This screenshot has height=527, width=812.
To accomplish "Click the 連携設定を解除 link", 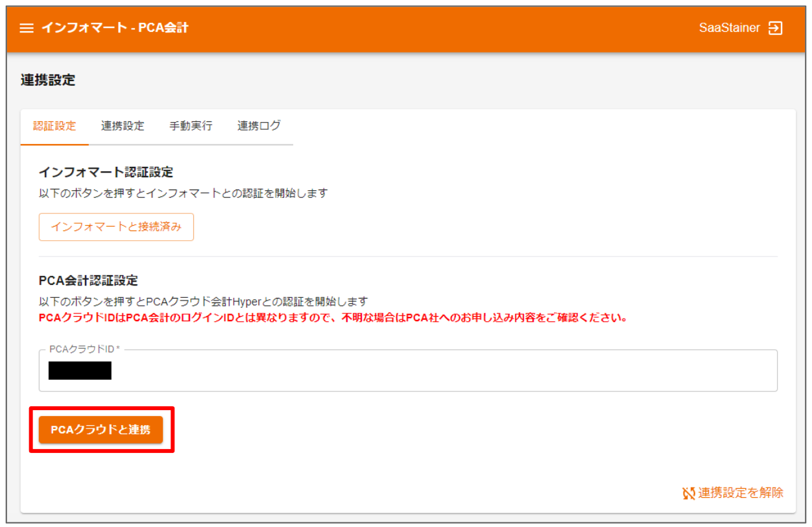I will pos(734,493).
